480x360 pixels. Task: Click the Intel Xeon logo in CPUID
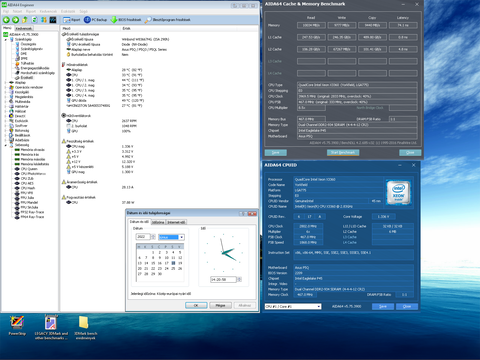[x=399, y=192]
